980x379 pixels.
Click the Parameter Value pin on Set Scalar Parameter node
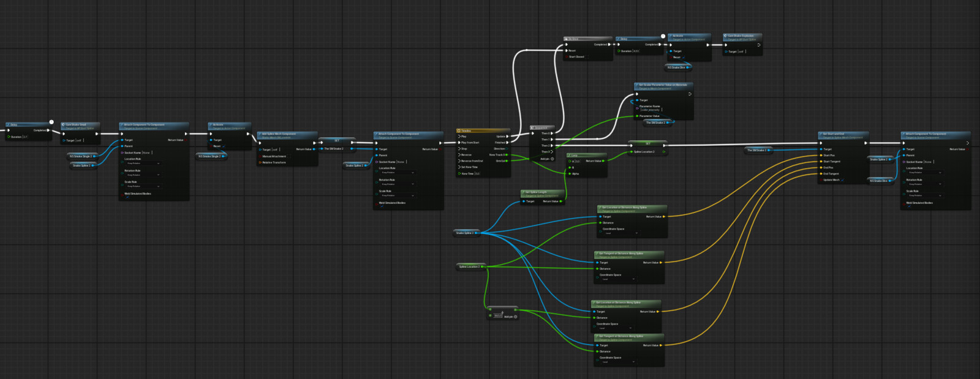(637, 116)
